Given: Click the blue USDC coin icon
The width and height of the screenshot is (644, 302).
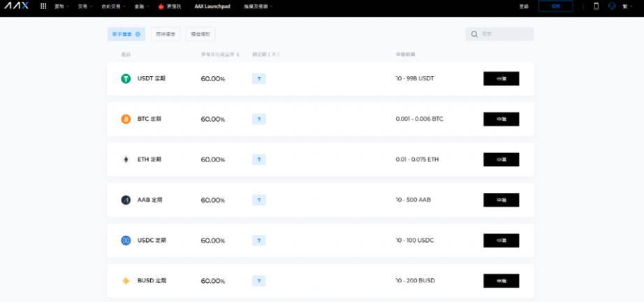Looking at the screenshot, I should [x=126, y=240].
